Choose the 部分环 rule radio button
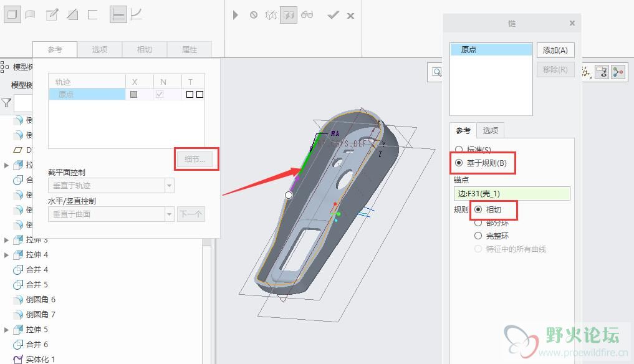This screenshot has width=634, height=364. point(478,223)
